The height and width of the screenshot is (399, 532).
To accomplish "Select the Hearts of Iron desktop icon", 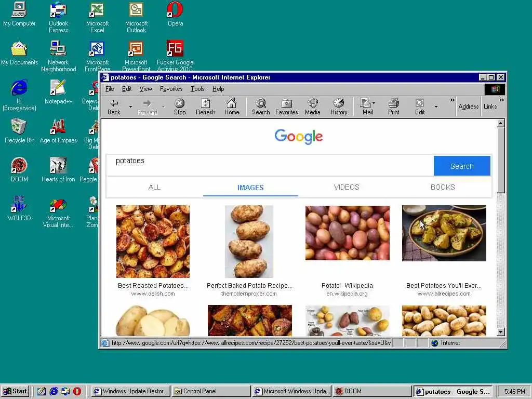I will tap(58, 170).
